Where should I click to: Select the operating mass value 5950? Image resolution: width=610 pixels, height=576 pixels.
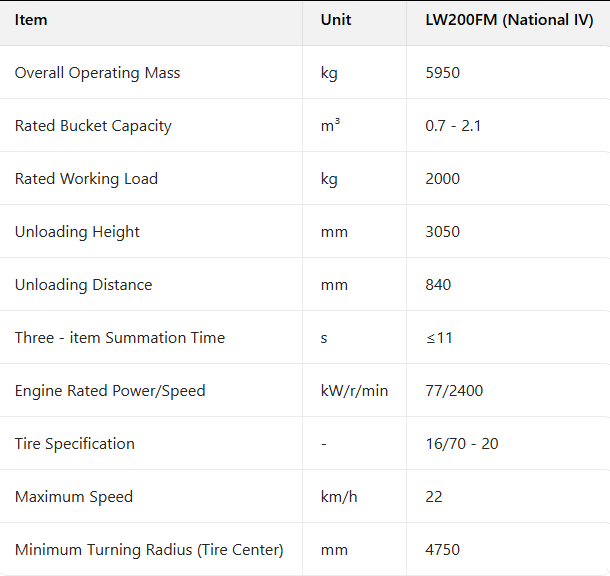(x=442, y=73)
